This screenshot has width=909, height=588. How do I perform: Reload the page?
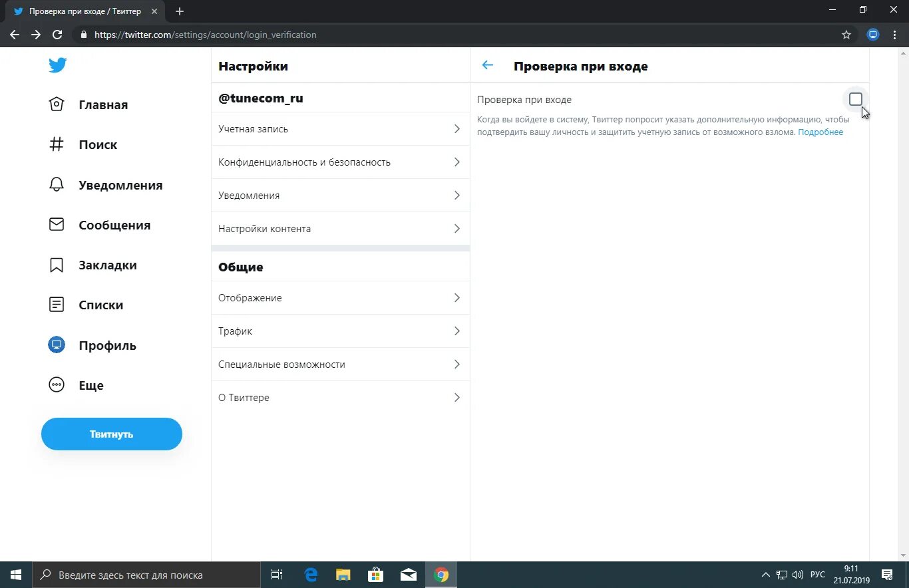(x=57, y=35)
